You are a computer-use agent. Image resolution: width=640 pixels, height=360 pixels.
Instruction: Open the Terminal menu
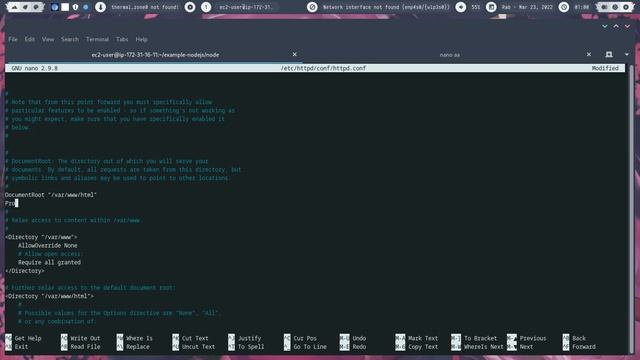pos(97,39)
